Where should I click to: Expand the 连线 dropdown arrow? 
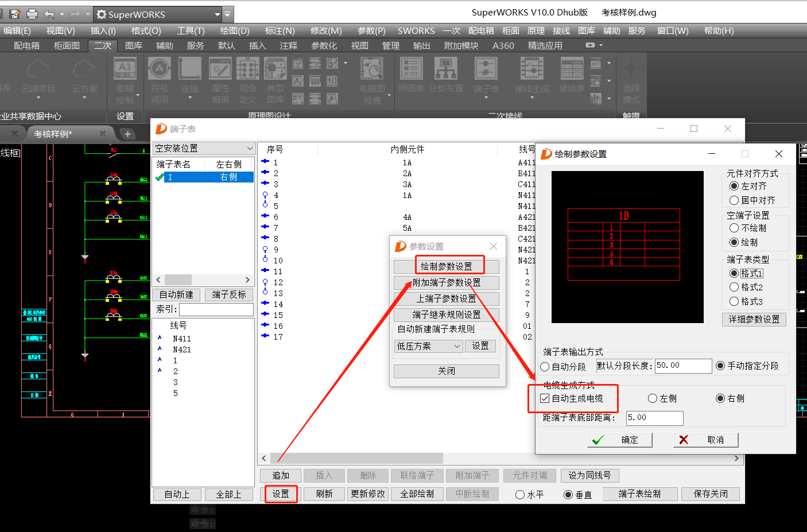click(x=190, y=98)
